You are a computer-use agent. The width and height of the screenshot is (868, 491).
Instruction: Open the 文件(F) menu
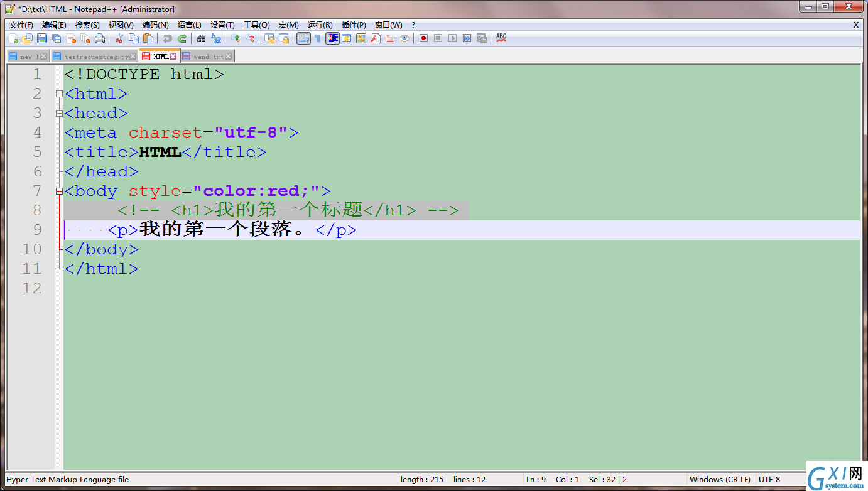pos(21,25)
